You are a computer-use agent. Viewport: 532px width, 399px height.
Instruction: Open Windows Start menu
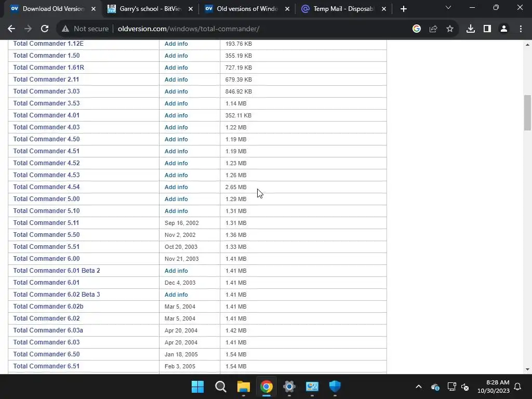point(197,387)
